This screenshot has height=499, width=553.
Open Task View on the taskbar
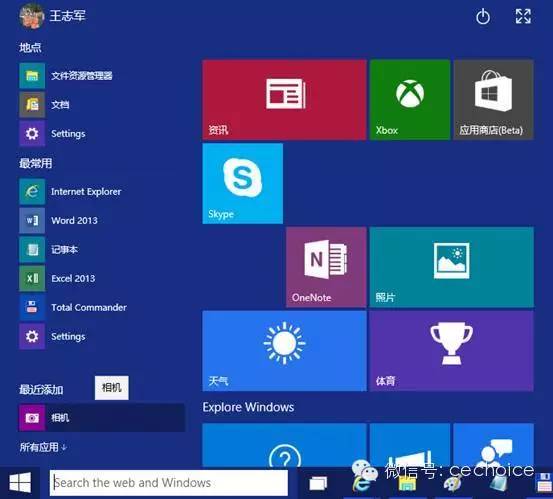[318, 483]
